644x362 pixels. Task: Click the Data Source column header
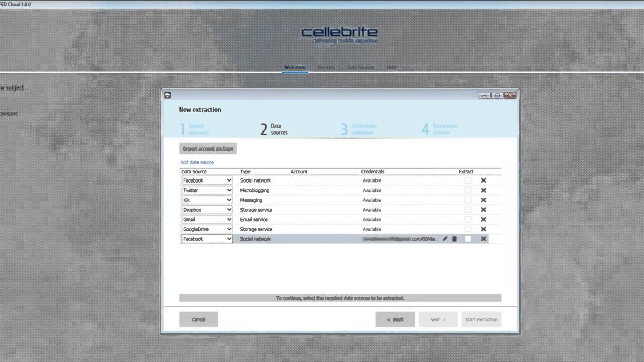(x=194, y=172)
